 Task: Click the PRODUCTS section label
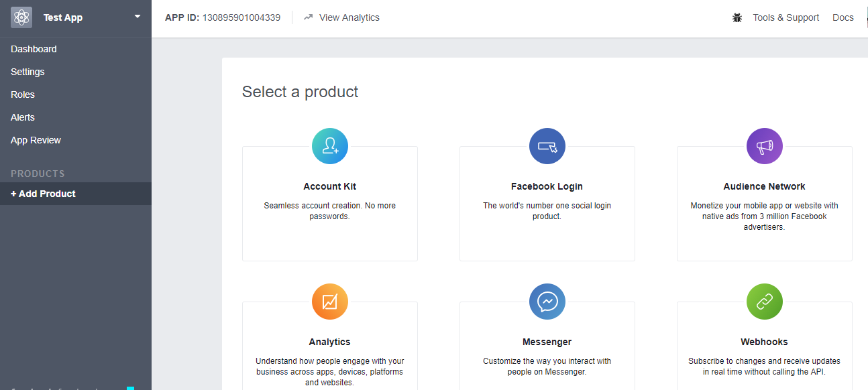click(38, 174)
